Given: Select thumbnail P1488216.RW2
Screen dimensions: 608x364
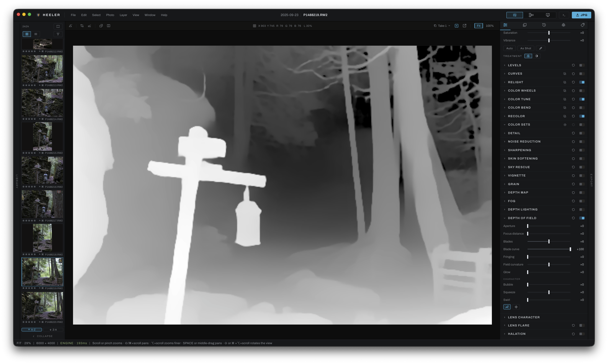Looking at the screenshot, I should coord(42,171).
